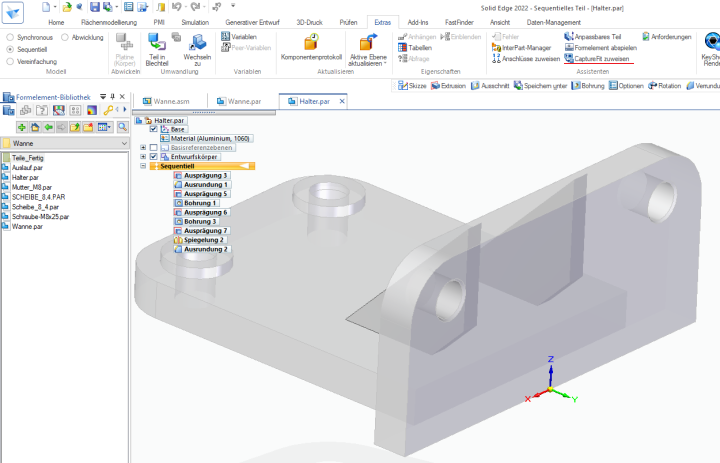Screen dimensions: 720x463
Task: Click the green plus add icon in library
Action: click(x=22, y=127)
